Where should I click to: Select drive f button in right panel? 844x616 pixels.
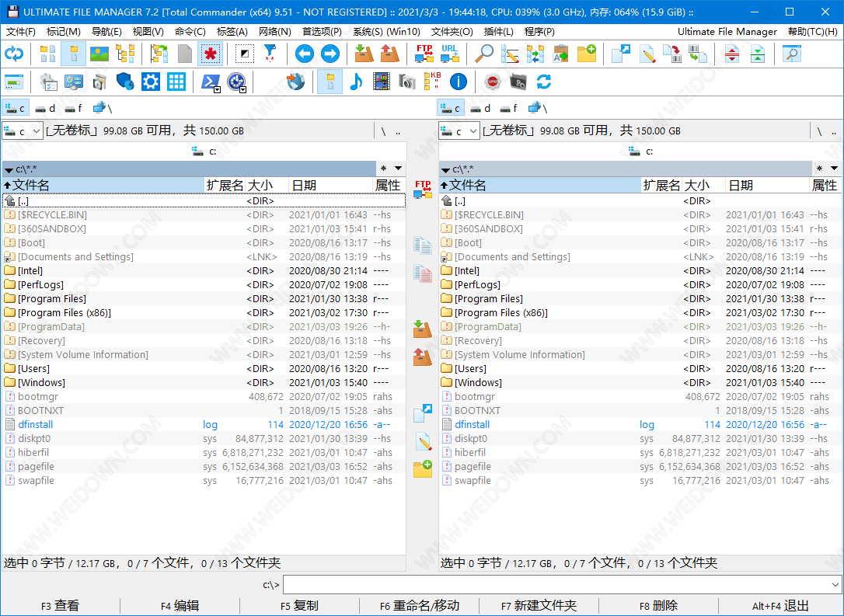pos(508,108)
